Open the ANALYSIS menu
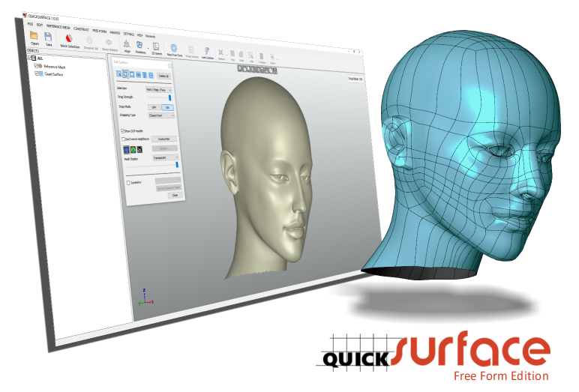The height and width of the screenshot is (392, 579). 115,33
